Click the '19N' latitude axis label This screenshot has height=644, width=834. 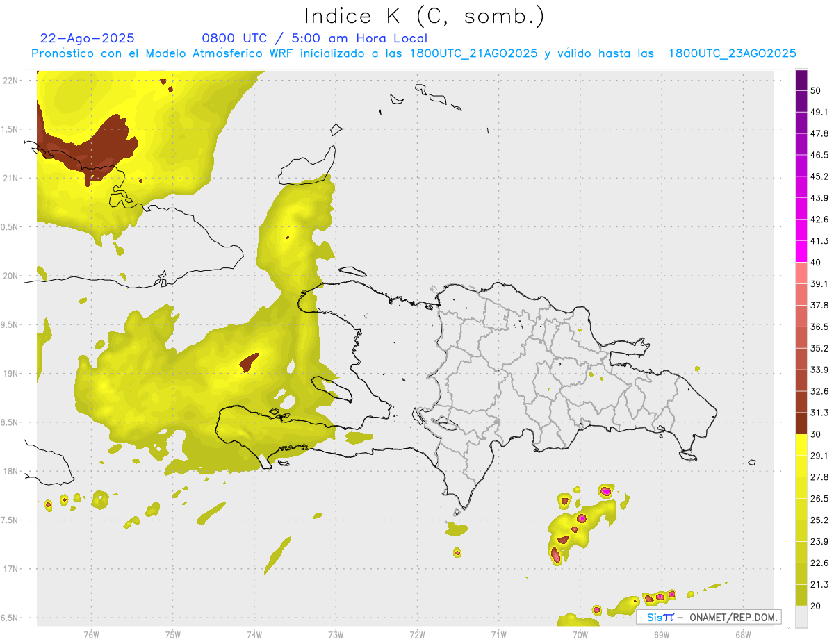[x=10, y=374]
